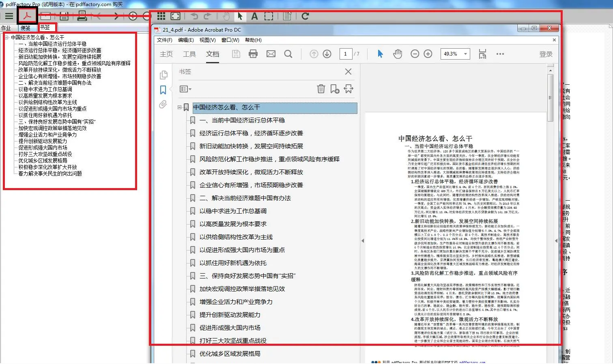Switch to the 主页 tab in Acrobat

(166, 54)
